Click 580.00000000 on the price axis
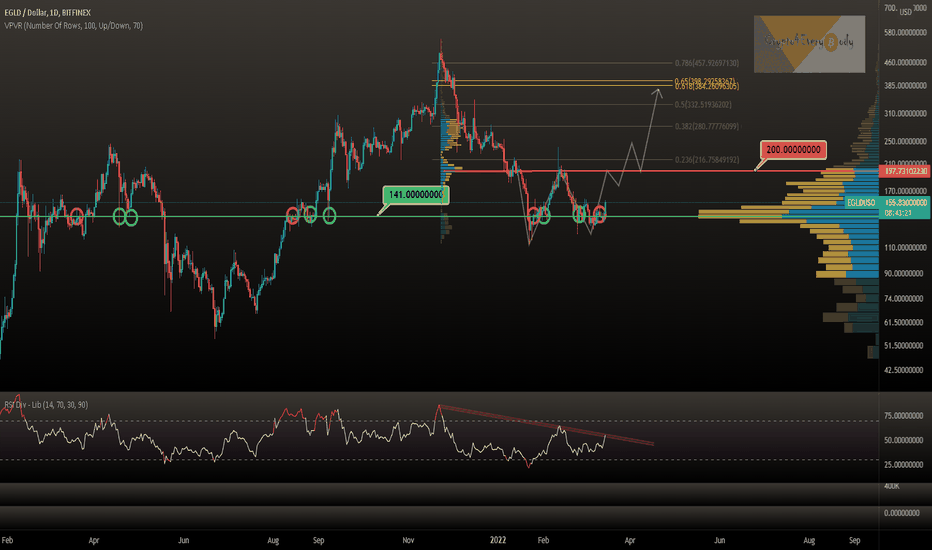The width and height of the screenshot is (932, 550). (x=905, y=33)
